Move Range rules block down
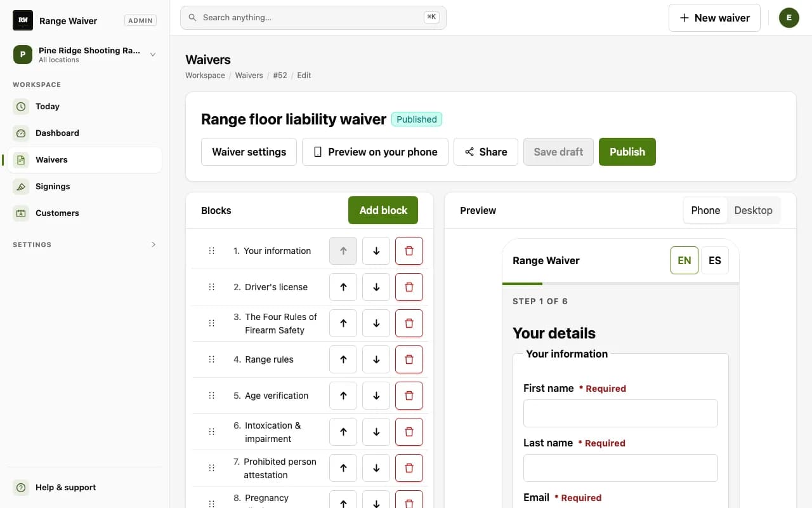Image resolution: width=812 pixels, height=508 pixels. click(x=376, y=359)
